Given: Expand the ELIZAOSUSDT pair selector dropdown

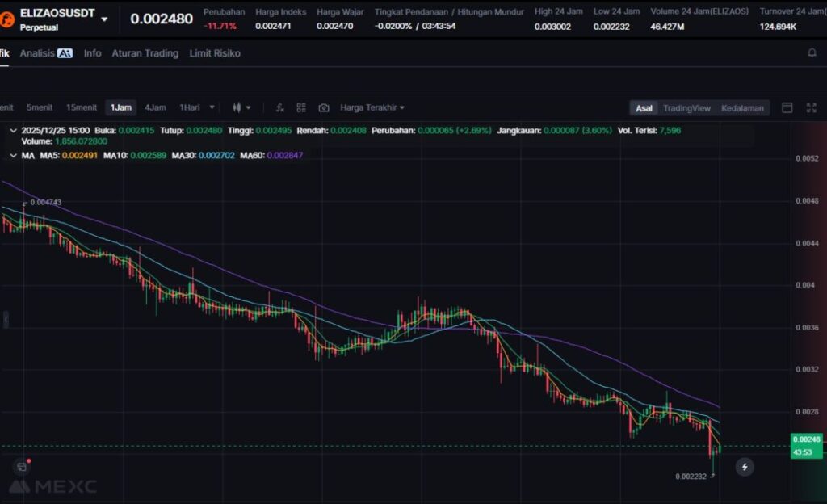Looking at the screenshot, I should (x=104, y=19).
